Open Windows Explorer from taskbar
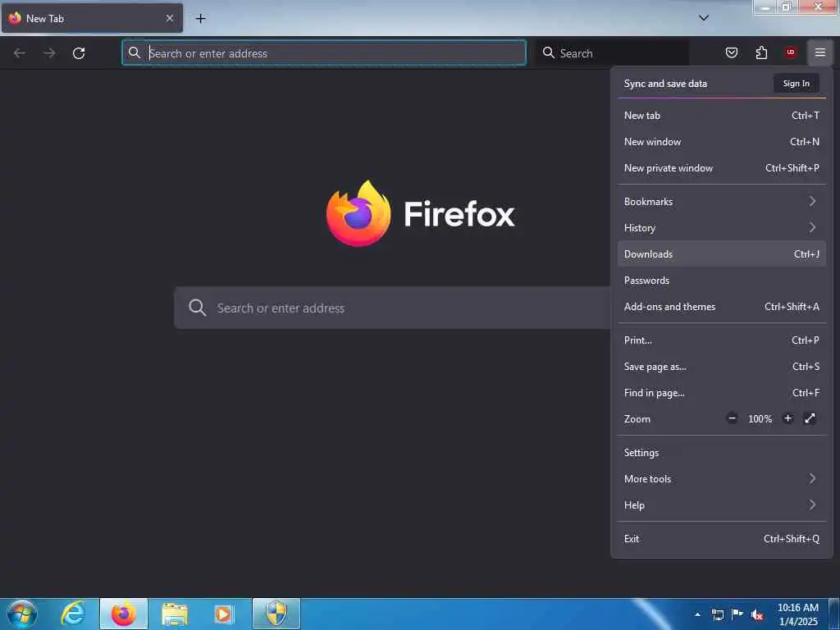The height and width of the screenshot is (630, 840). tap(175, 614)
